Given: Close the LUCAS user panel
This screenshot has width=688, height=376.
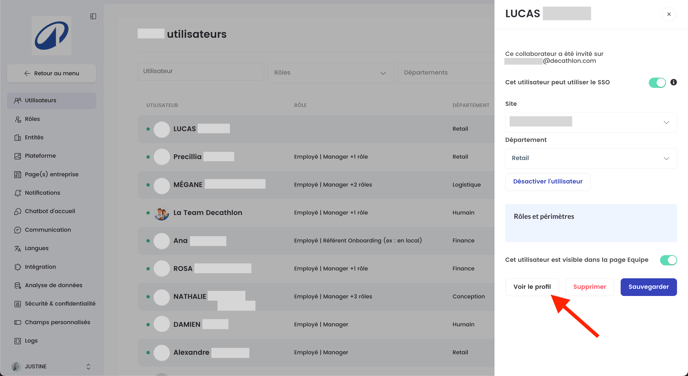Looking at the screenshot, I should [669, 14].
